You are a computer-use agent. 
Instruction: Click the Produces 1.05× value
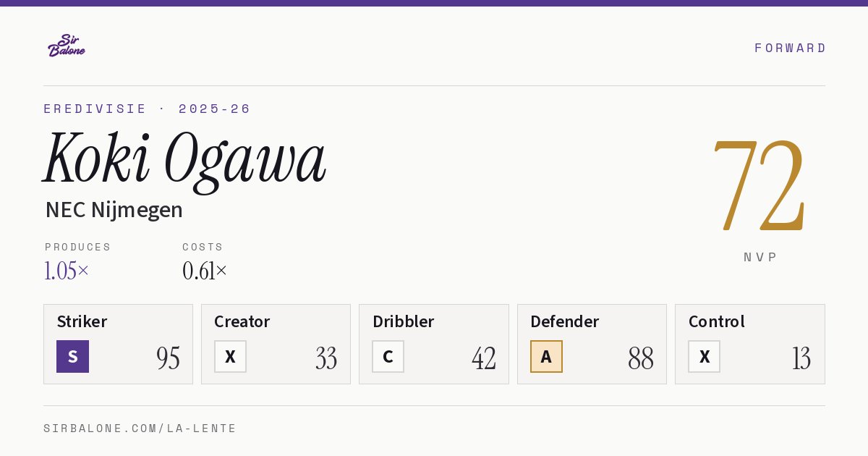click(x=67, y=271)
